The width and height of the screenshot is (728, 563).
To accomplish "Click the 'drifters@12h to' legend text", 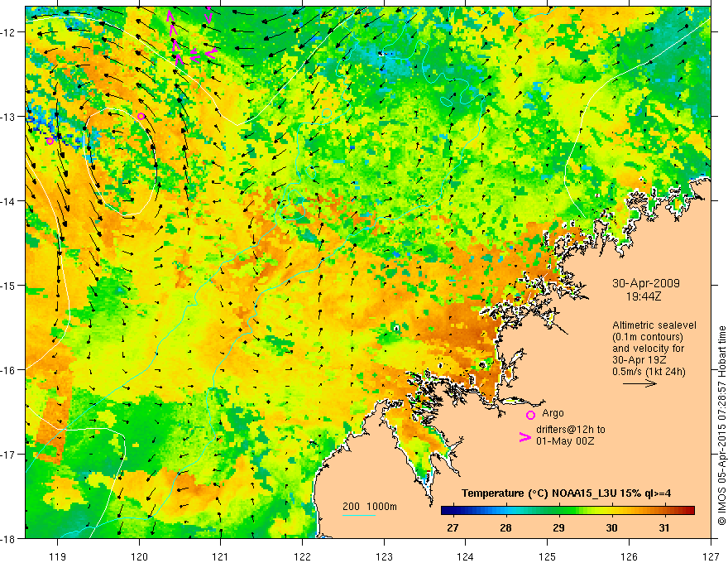I will tap(571, 429).
